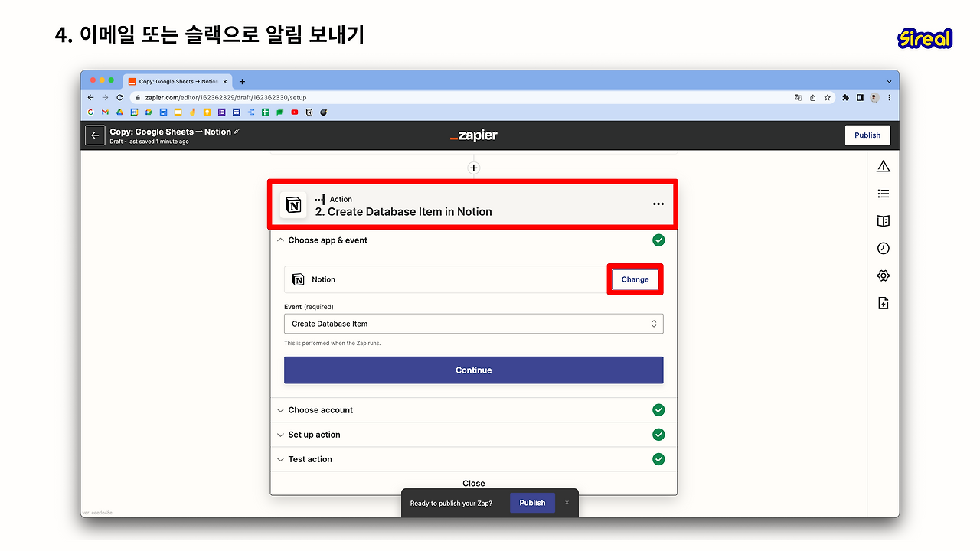
Task: Click the Notion app icon in the action header
Action: (293, 205)
